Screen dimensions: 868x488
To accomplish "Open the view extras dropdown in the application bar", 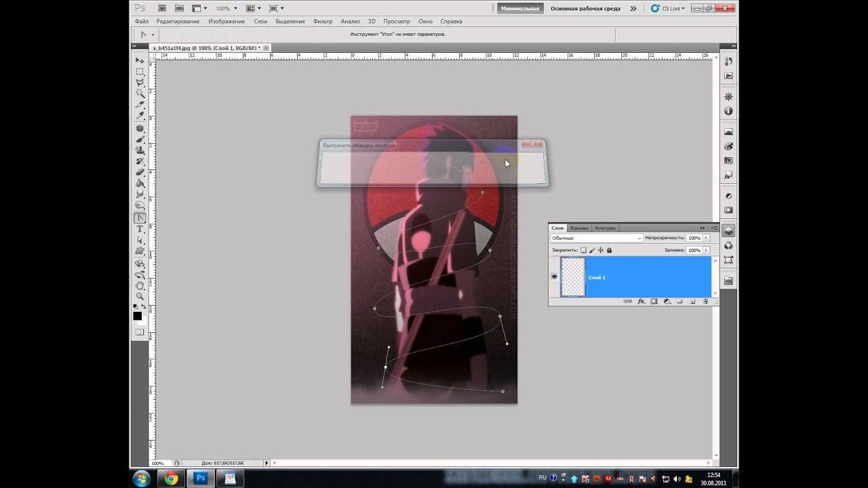I will pos(199,8).
